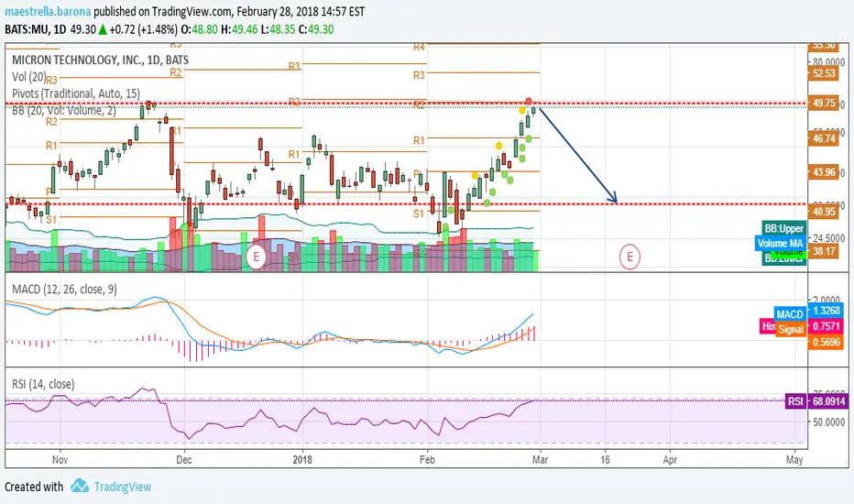This screenshot has width=854, height=504.
Task: Open the TradingView text link at bottom
Action: coord(123,487)
